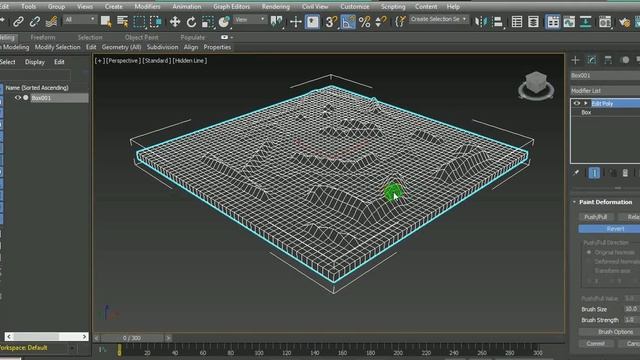Toggle Pin Stack icon
Image resolution: width=640 pixels, height=360 pixels.
click(576, 173)
